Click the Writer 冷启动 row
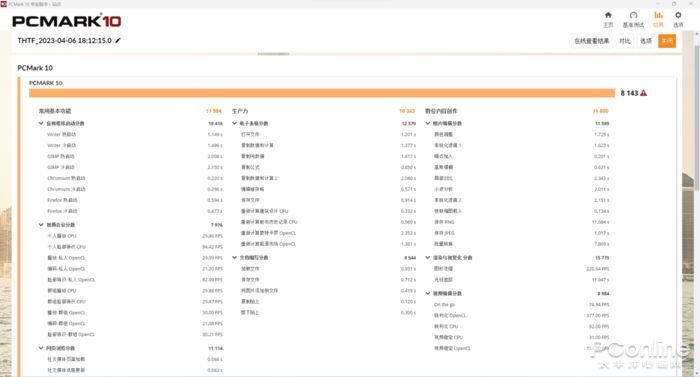Viewport: 700px width, 377px height. [x=135, y=145]
